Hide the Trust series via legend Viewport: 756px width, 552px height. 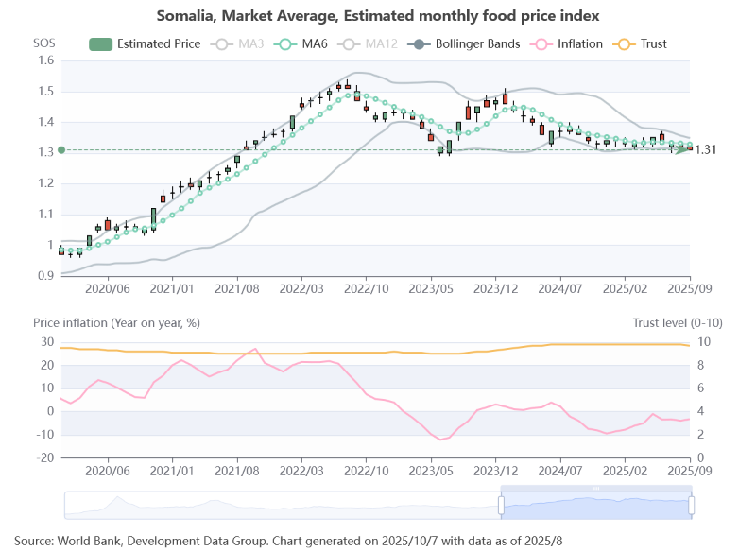click(625, 43)
